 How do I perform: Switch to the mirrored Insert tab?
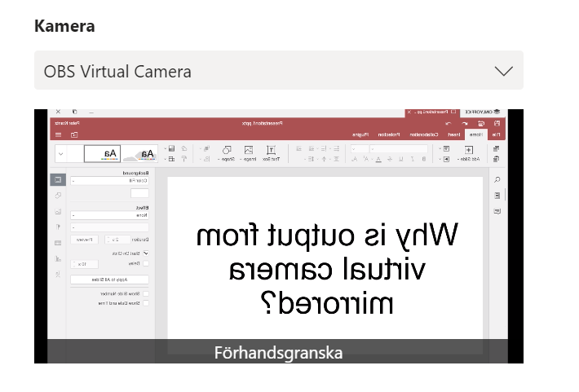[x=453, y=134]
